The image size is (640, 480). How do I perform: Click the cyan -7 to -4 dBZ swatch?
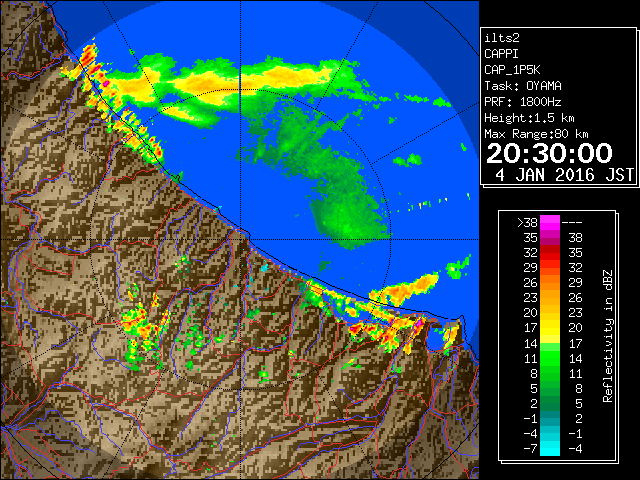tap(550, 448)
